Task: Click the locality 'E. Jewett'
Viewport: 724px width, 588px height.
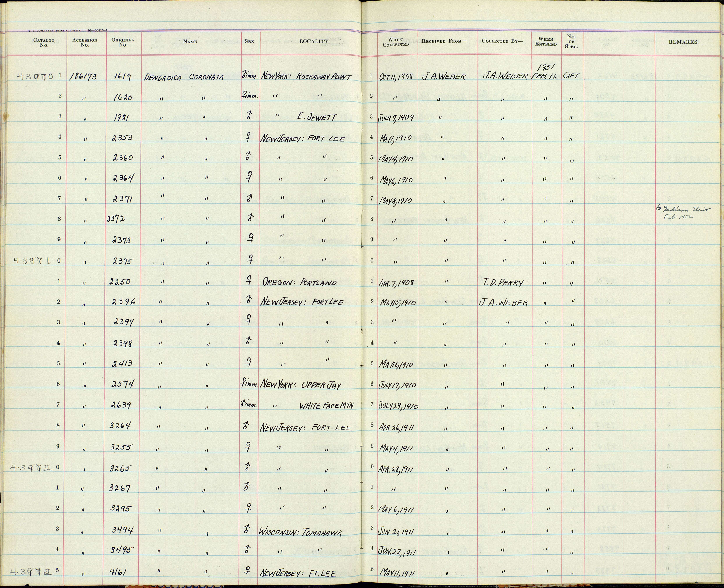Action: click(317, 117)
